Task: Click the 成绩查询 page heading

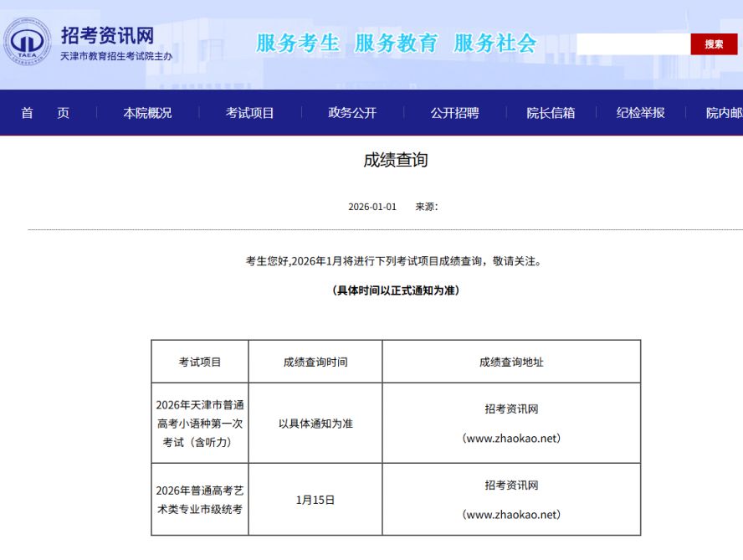Action: 395,161
